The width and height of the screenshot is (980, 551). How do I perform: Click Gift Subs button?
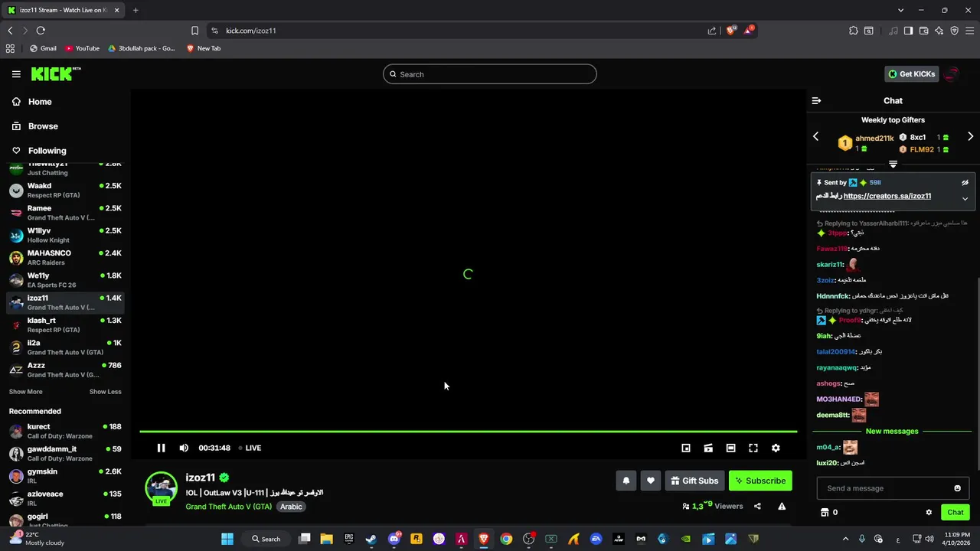point(694,481)
